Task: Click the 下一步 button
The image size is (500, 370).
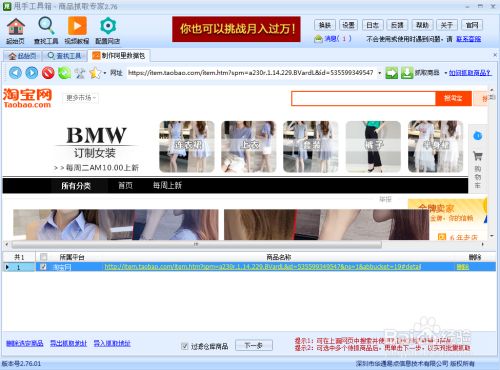Action: (x=254, y=345)
